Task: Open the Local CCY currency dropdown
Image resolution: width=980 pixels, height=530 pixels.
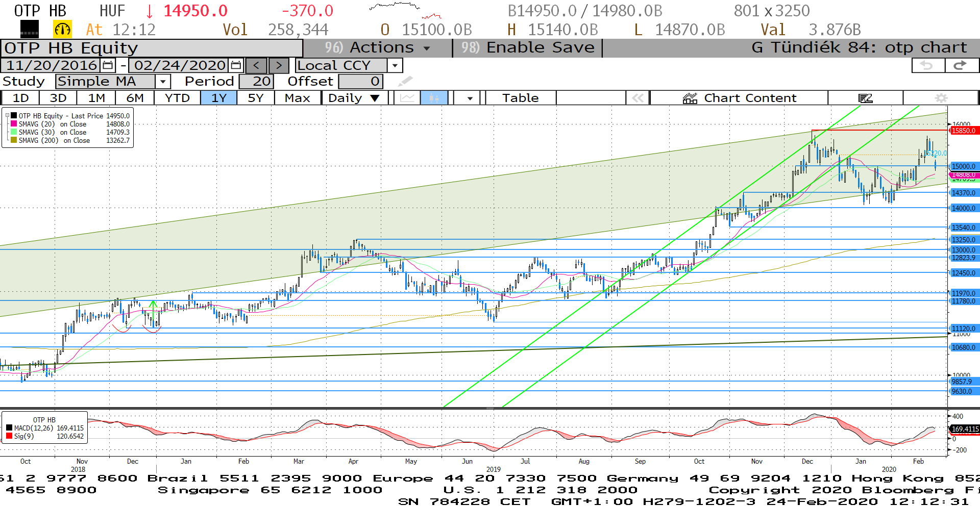Action: pos(394,65)
